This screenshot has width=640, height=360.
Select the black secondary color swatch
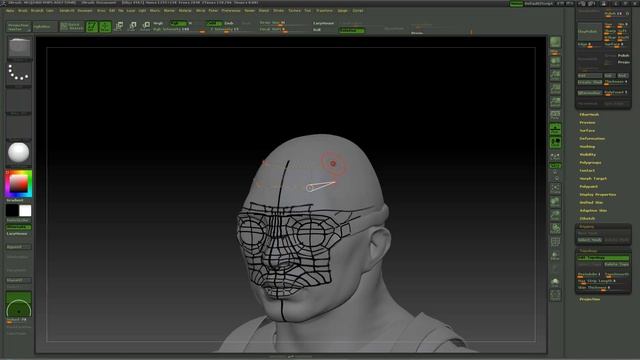pos(12,211)
